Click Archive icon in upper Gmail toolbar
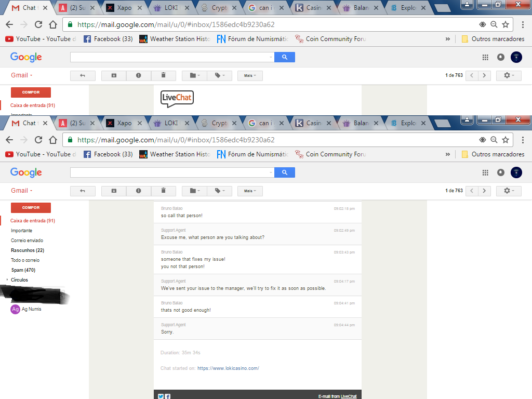Screen dimensions: 532x399 tap(114, 76)
